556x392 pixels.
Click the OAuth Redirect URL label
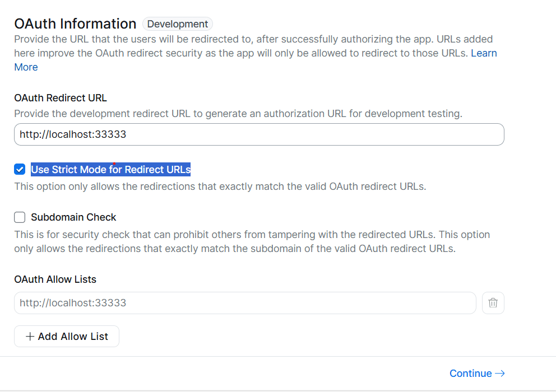coord(60,97)
